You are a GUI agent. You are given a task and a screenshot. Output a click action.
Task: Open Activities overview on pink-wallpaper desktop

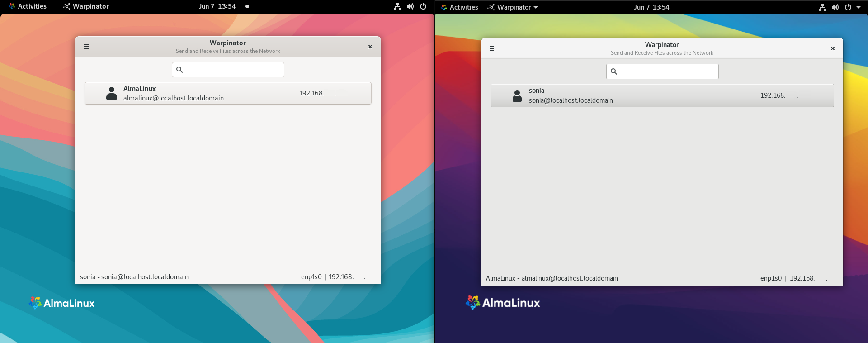pyautogui.click(x=28, y=6)
